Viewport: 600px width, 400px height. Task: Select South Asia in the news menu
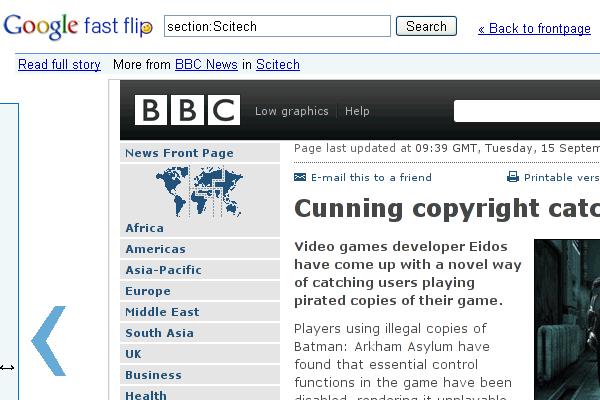click(x=200, y=333)
